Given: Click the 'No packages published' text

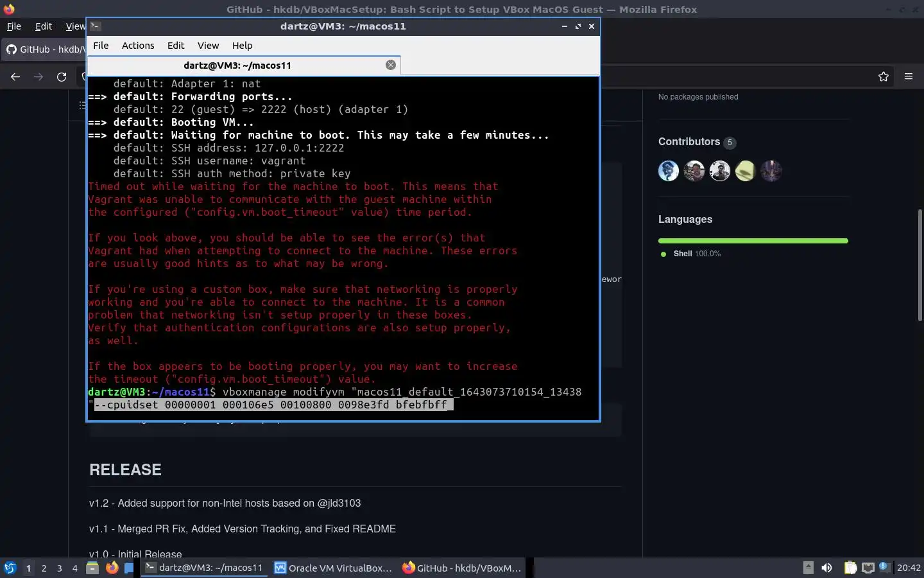Looking at the screenshot, I should pos(698,97).
